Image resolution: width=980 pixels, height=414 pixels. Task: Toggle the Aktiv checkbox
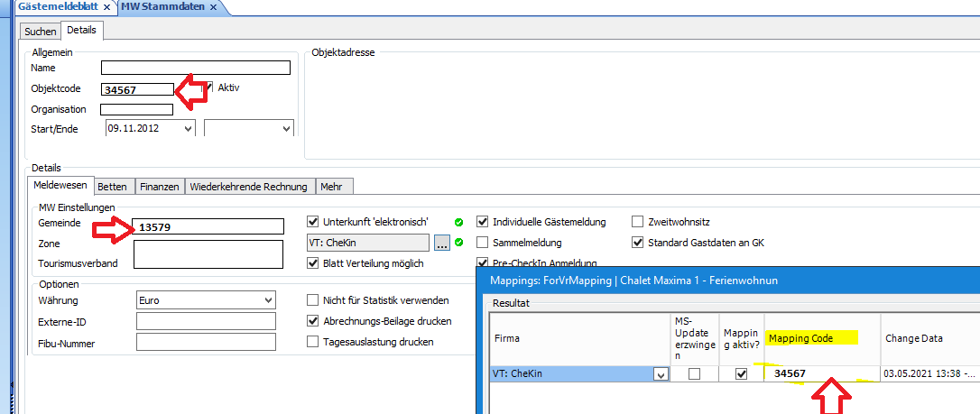pyautogui.click(x=210, y=87)
